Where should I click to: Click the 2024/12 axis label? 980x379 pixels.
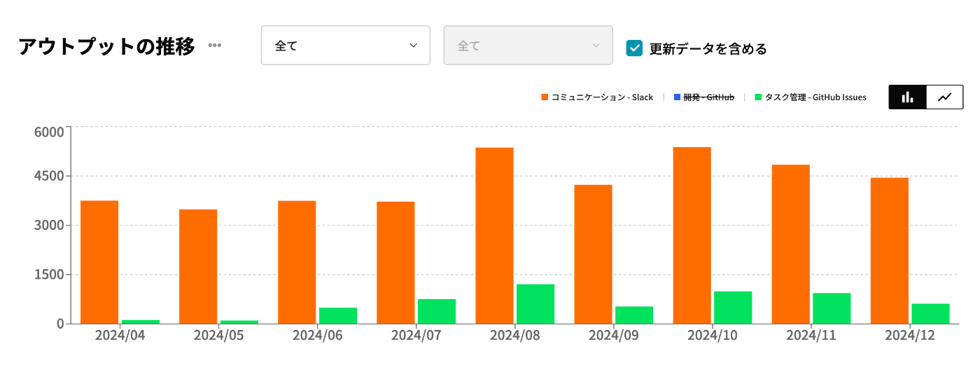point(909,336)
